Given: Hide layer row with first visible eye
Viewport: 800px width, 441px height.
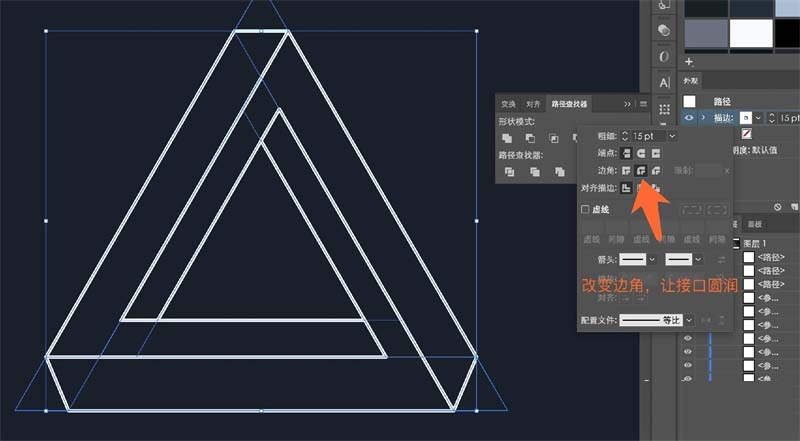Looking at the screenshot, I should pyautogui.click(x=688, y=338).
